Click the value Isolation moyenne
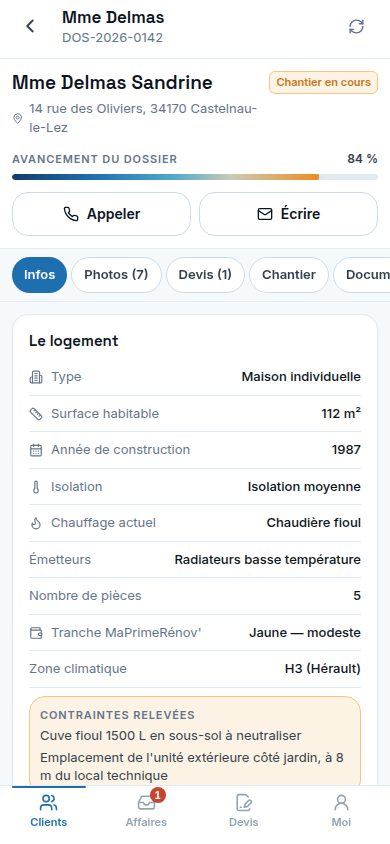Image resolution: width=390 pixels, height=844 pixels. 304,487
